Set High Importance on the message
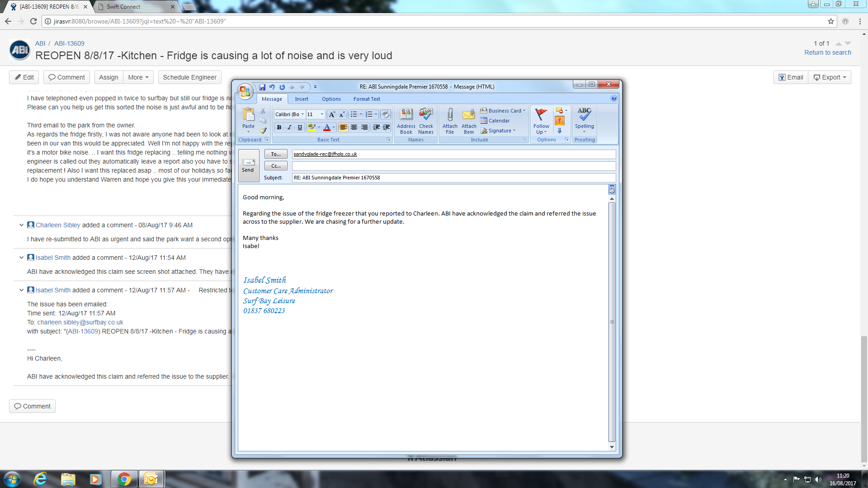The width and height of the screenshot is (868, 488). pyautogui.click(x=560, y=121)
